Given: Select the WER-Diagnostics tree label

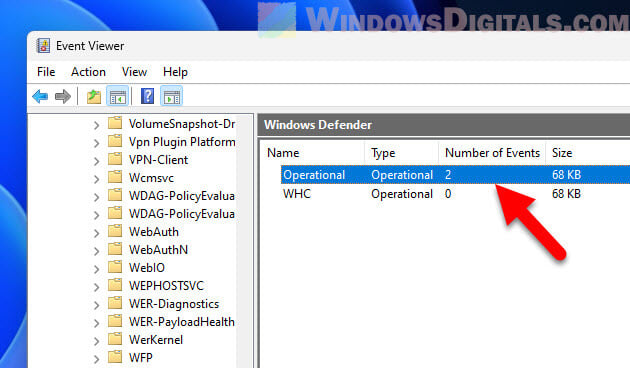Looking at the screenshot, I should pos(174,304).
